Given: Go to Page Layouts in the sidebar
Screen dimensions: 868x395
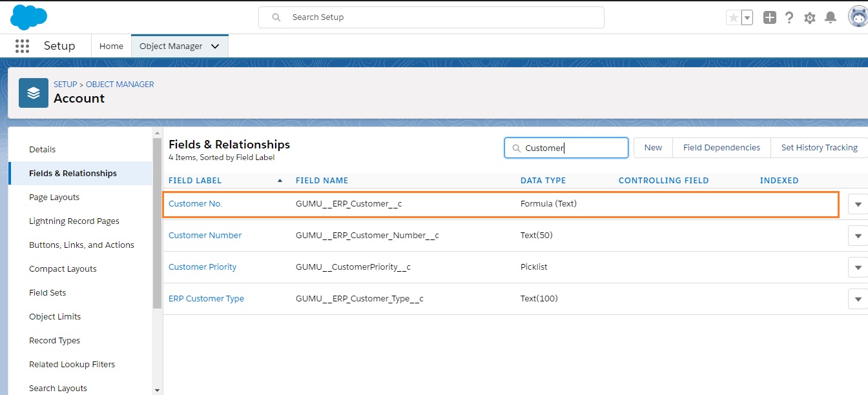Looking at the screenshot, I should pyautogui.click(x=54, y=197).
